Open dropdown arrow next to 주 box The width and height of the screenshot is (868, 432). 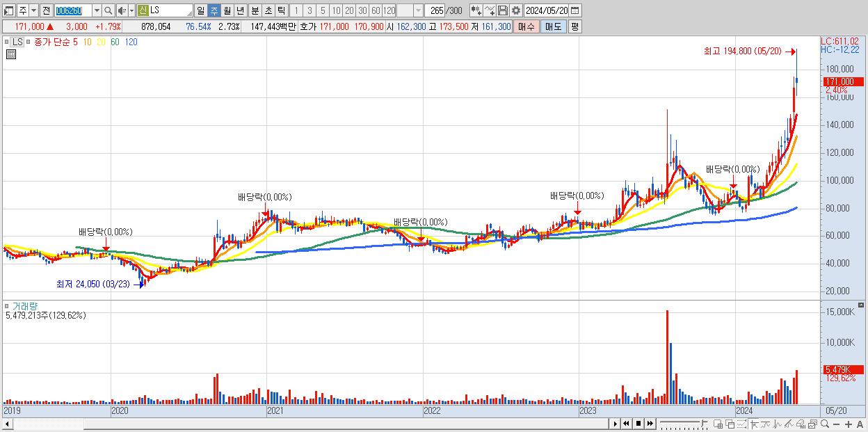pos(33,10)
